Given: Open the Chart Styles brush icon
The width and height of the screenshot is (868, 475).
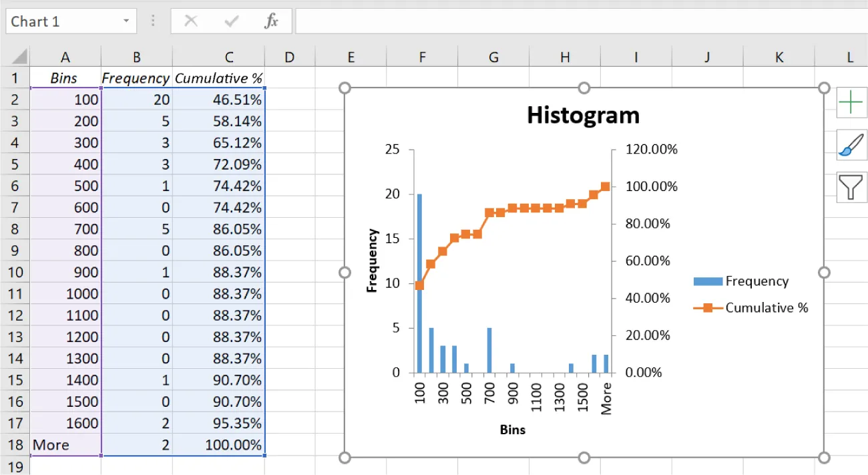Looking at the screenshot, I should coord(851,144).
